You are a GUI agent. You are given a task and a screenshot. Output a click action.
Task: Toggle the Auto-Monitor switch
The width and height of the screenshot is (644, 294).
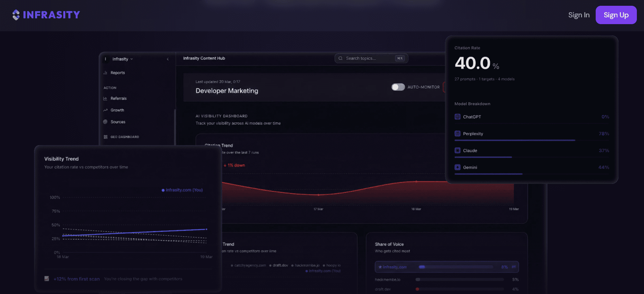tap(398, 87)
